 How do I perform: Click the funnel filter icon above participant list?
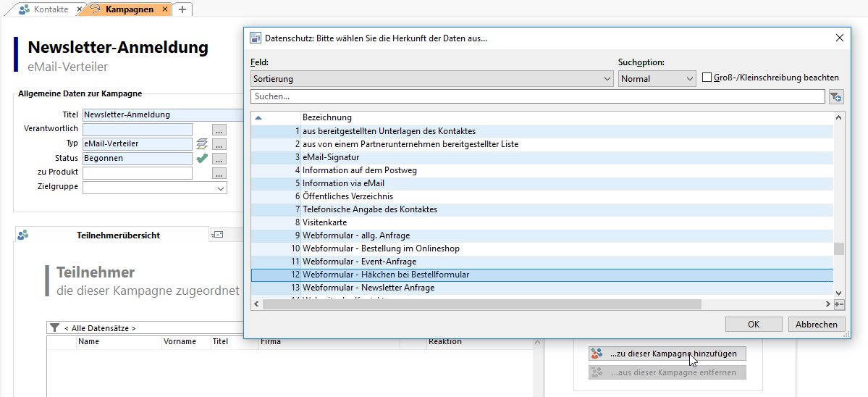pyautogui.click(x=54, y=328)
